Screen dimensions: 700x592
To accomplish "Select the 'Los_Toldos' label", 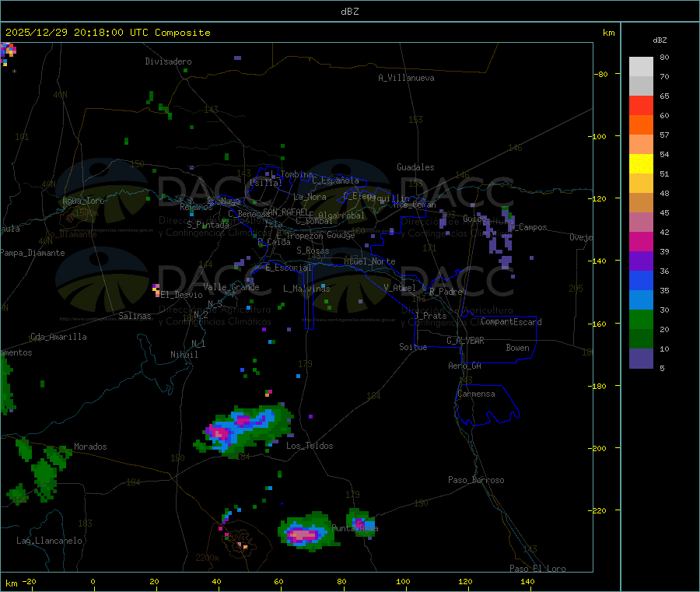I will click(310, 446).
